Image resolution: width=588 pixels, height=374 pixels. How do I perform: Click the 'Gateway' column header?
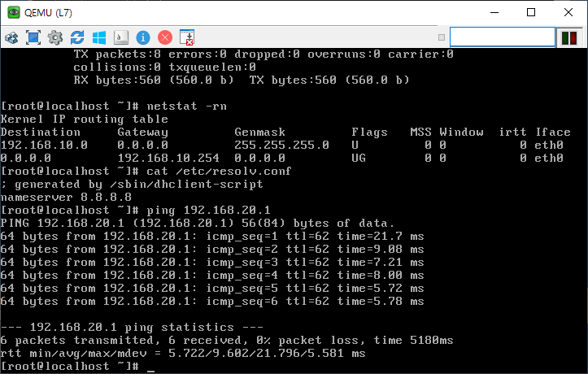[x=142, y=132]
